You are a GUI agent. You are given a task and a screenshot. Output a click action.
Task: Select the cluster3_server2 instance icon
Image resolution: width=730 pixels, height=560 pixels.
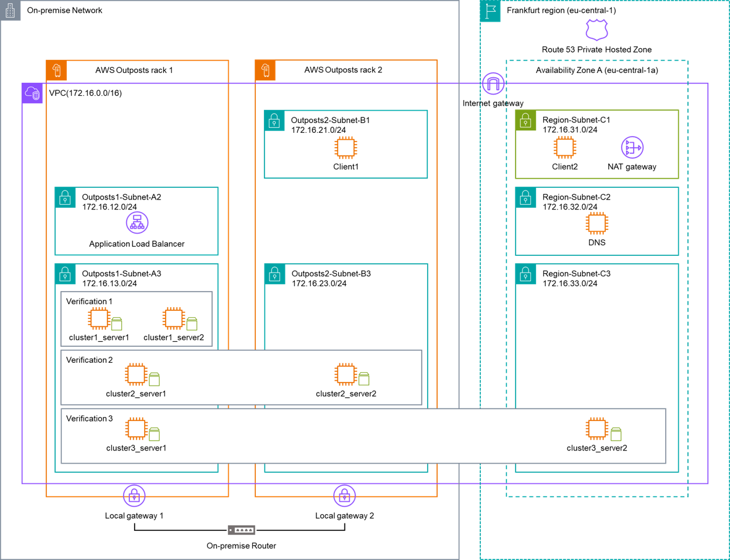pyautogui.click(x=596, y=429)
